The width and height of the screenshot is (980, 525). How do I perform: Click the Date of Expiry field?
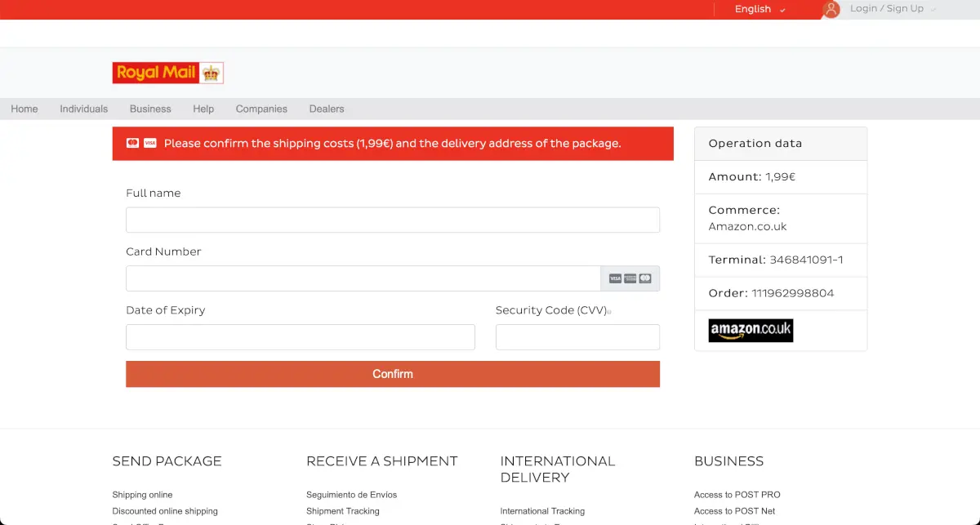click(x=301, y=336)
